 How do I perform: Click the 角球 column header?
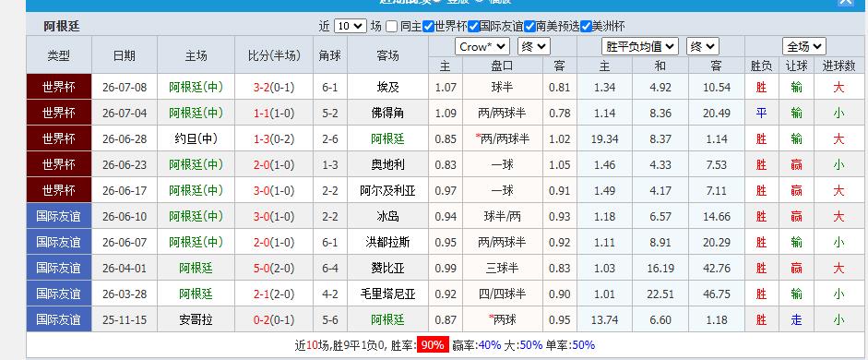[330, 54]
